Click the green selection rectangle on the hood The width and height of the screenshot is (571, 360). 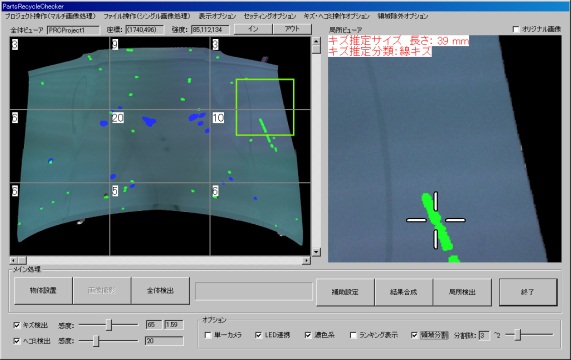coord(265,107)
